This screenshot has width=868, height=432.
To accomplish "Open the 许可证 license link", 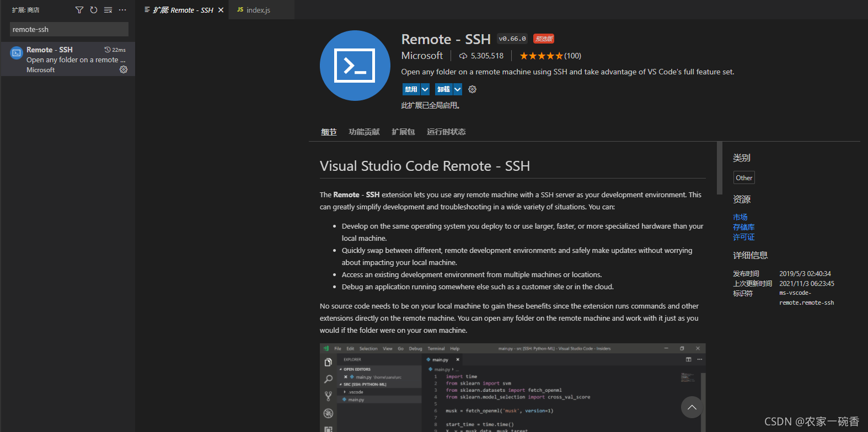I will tap(744, 237).
